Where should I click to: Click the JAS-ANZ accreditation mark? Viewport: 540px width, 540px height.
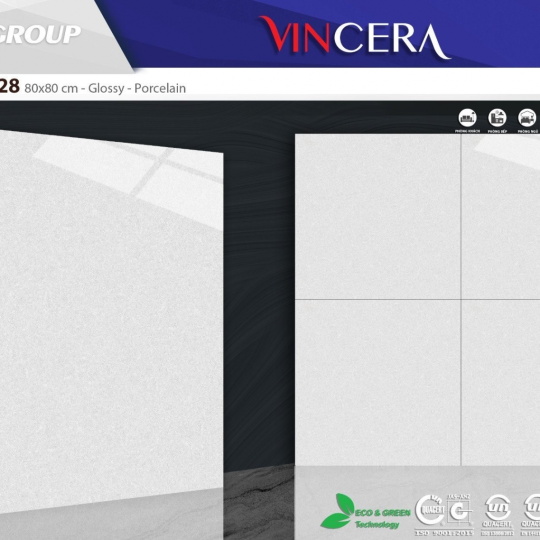459,510
